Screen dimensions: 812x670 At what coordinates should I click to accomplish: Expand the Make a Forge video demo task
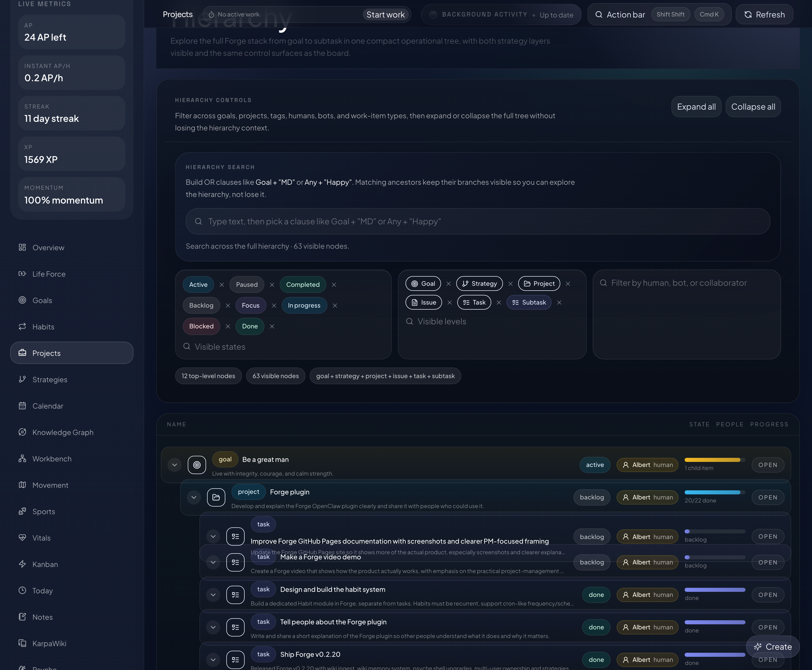coord(213,562)
